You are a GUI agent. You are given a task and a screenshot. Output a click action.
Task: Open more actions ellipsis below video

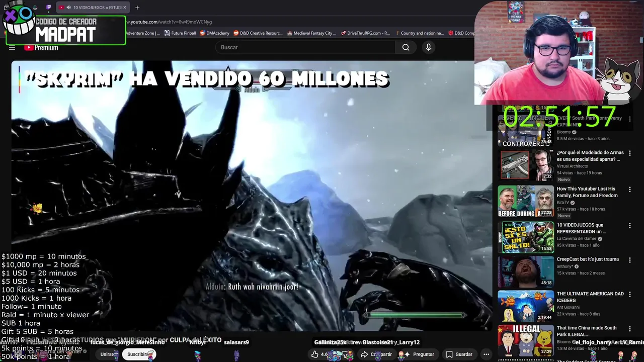[x=486, y=354]
